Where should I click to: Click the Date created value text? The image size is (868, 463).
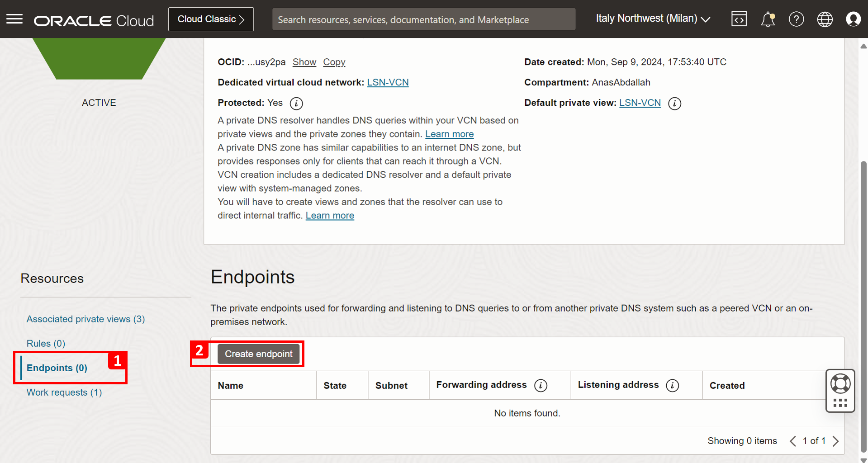click(657, 62)
